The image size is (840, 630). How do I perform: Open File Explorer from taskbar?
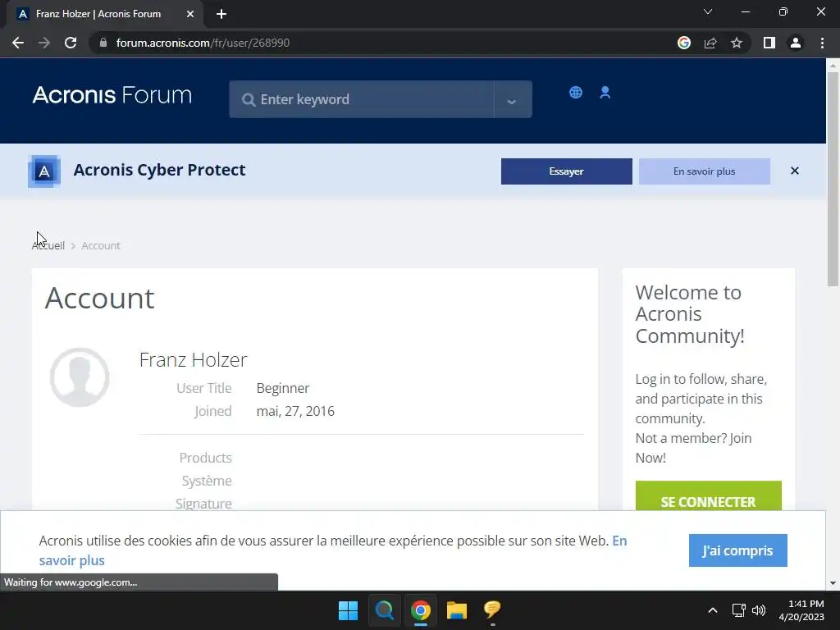(456, 610)
